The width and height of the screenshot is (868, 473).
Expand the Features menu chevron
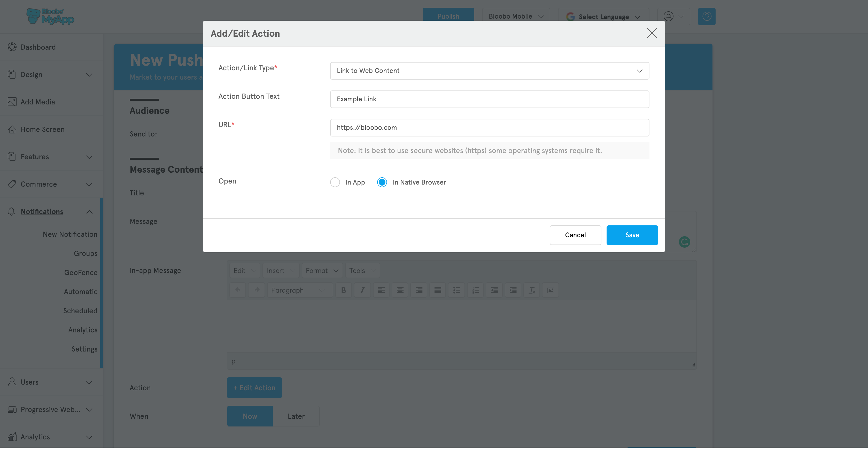point(89,157)
